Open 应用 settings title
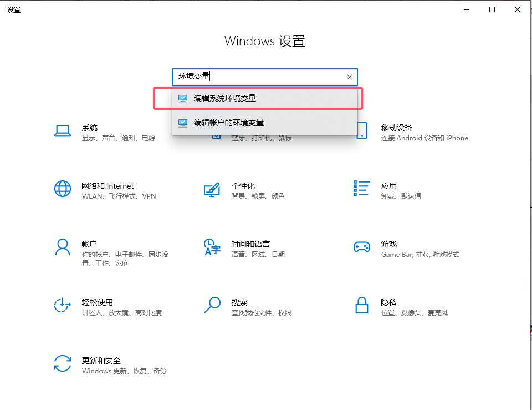The image size is (532, 410). [389, 186]
